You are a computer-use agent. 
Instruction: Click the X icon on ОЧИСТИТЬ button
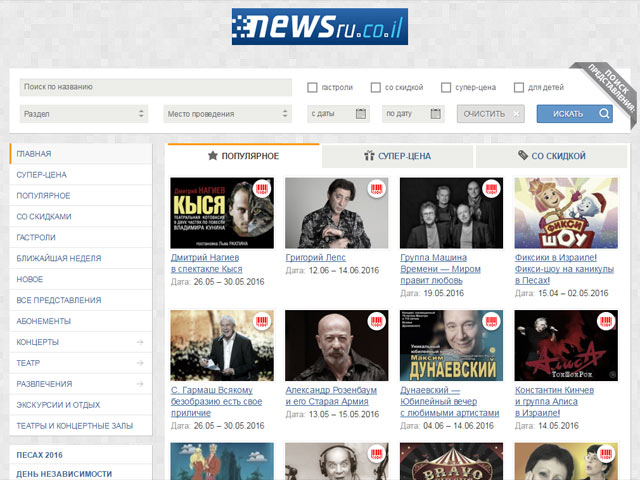[516, 114]
